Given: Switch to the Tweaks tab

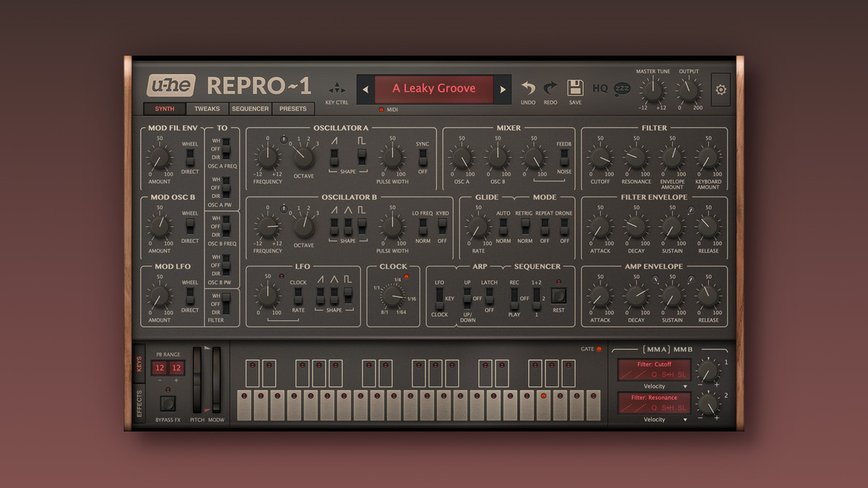Looking at the screenshot, I should point(207,109).
